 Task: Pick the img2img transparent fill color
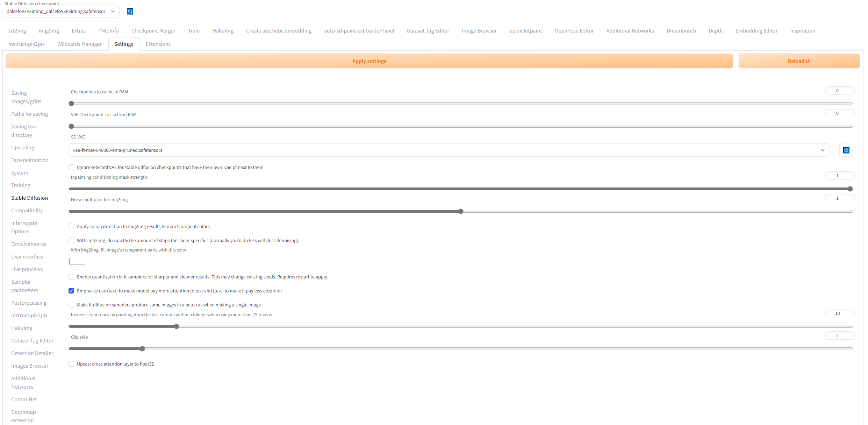tap(77, 261)
